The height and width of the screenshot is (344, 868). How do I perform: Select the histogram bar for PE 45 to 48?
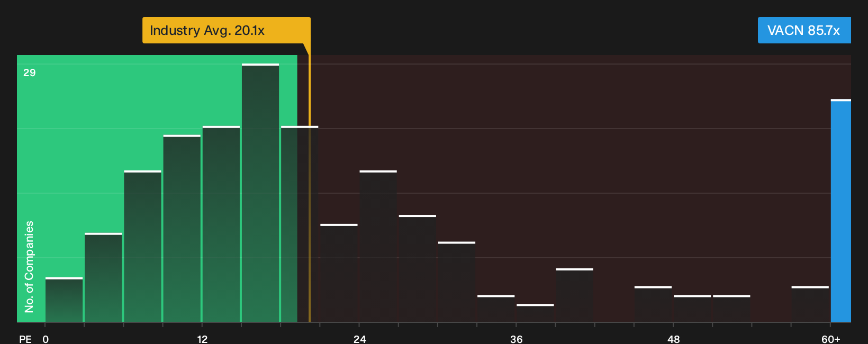click(653, 304)
